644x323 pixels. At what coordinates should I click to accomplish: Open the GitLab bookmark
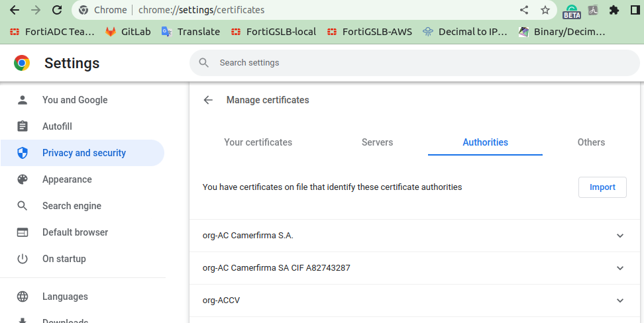pos(129,32)
